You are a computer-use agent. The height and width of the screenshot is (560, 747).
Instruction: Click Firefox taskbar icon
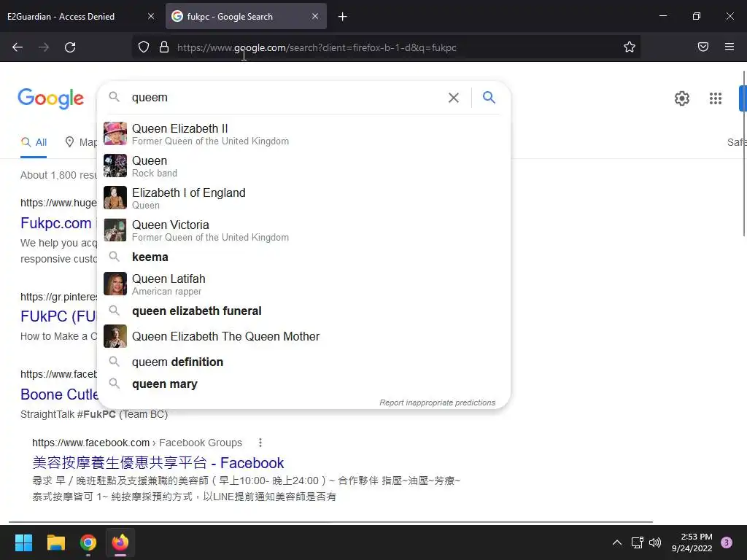(x=120, y=542)
